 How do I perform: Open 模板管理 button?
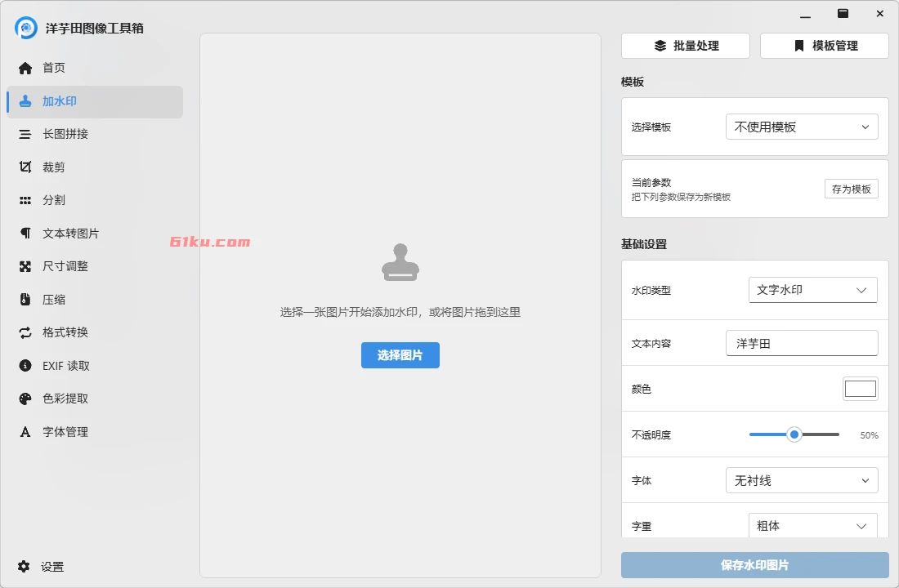pyautogui.click(x=825, y=46)
